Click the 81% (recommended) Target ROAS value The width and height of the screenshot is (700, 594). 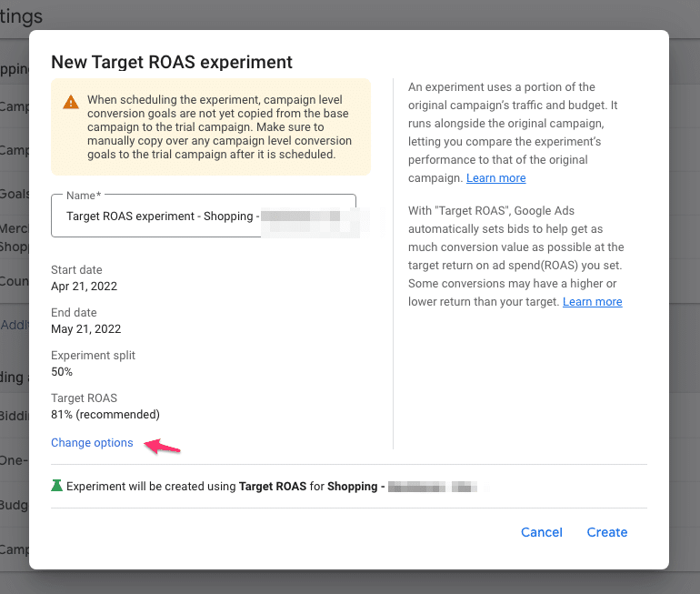pyautogui.click(x=105, y=415)
